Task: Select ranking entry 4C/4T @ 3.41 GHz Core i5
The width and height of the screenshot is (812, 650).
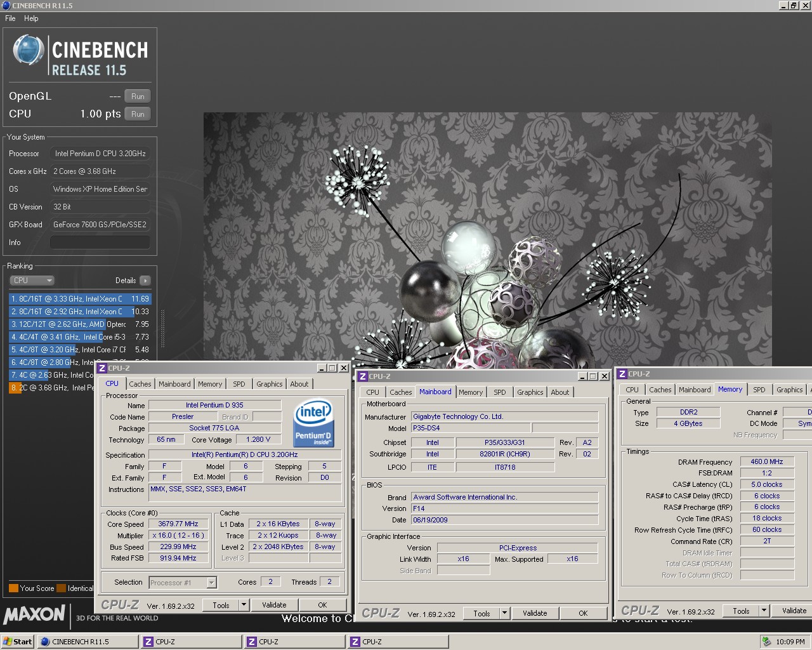Action: pyautogui.click(x=80, y=337)
